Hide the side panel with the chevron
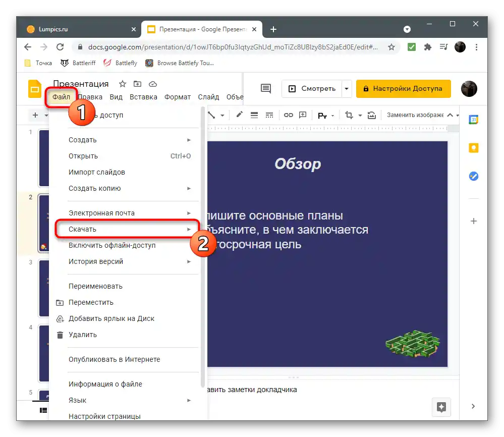Image resolution: width=504 pixels, height=437 pixels. coord(473,406)
